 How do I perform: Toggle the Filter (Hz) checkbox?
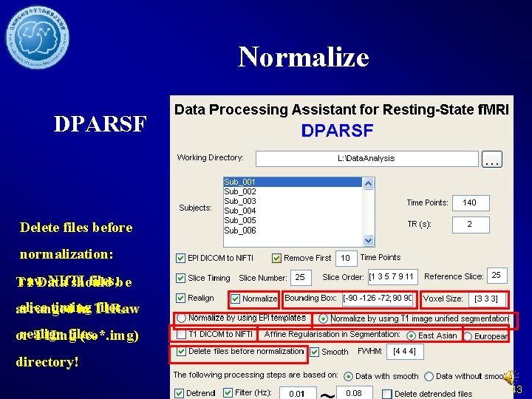click(x=228, y=392)
